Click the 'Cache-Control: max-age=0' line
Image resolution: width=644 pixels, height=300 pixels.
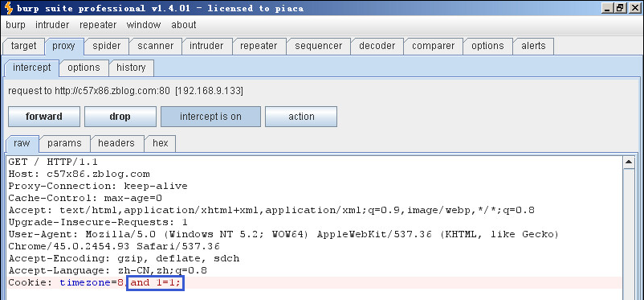coord(85,199)
